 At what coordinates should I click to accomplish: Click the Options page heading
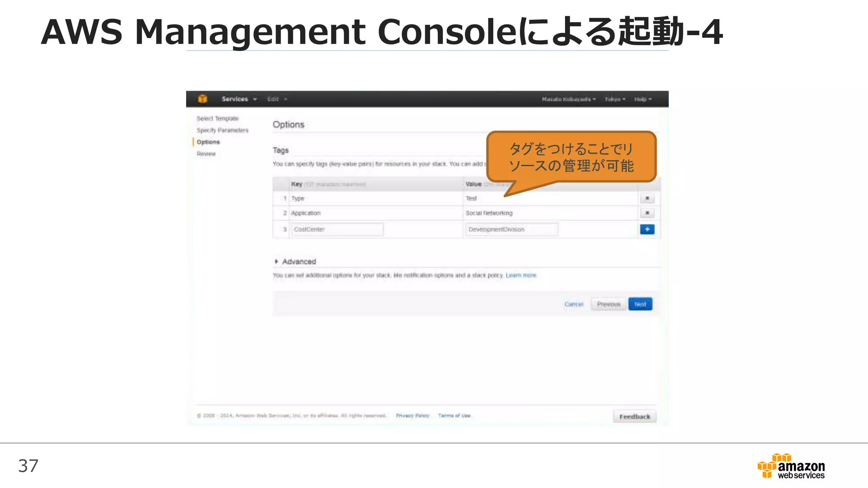coord(289,125)
